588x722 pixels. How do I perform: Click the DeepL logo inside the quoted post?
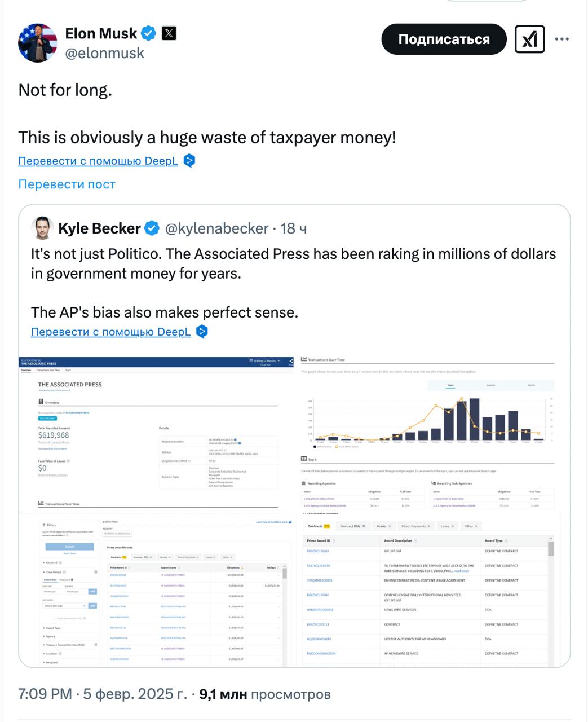click(x=202, y=332)
